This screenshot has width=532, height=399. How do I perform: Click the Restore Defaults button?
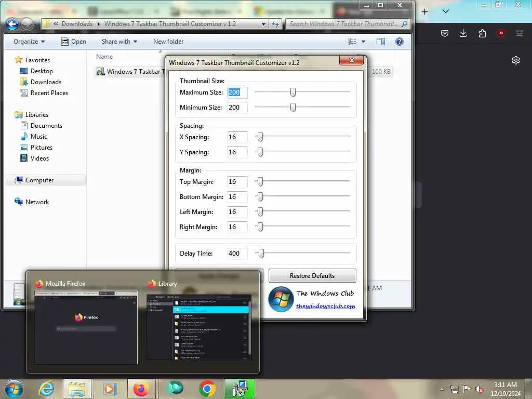click(312, 275)
